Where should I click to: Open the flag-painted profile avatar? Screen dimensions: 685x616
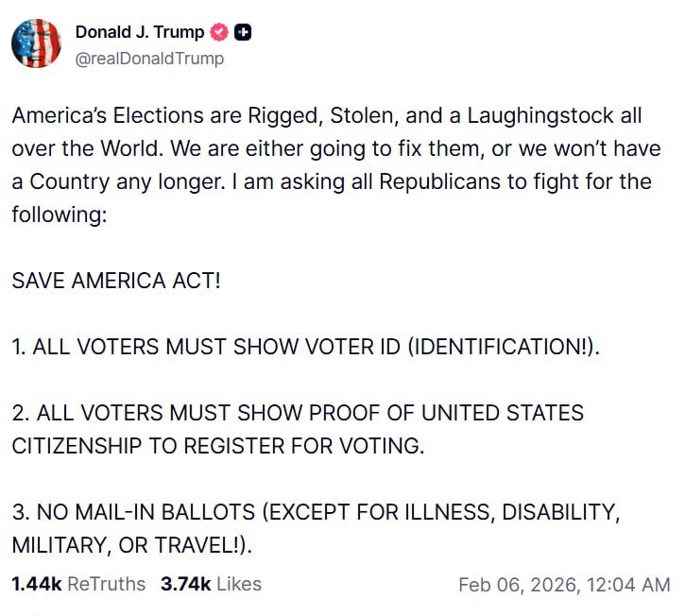point(36,43)
